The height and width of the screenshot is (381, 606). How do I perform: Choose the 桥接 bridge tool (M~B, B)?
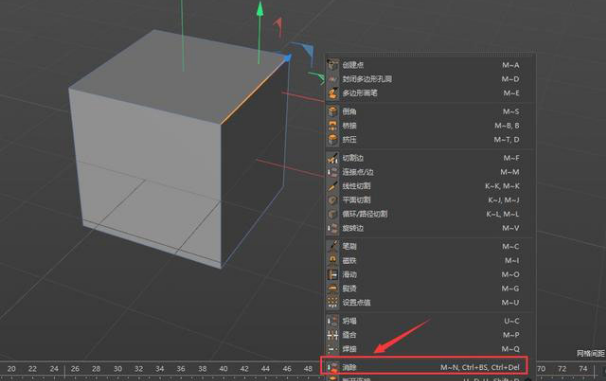pos(430,126)
